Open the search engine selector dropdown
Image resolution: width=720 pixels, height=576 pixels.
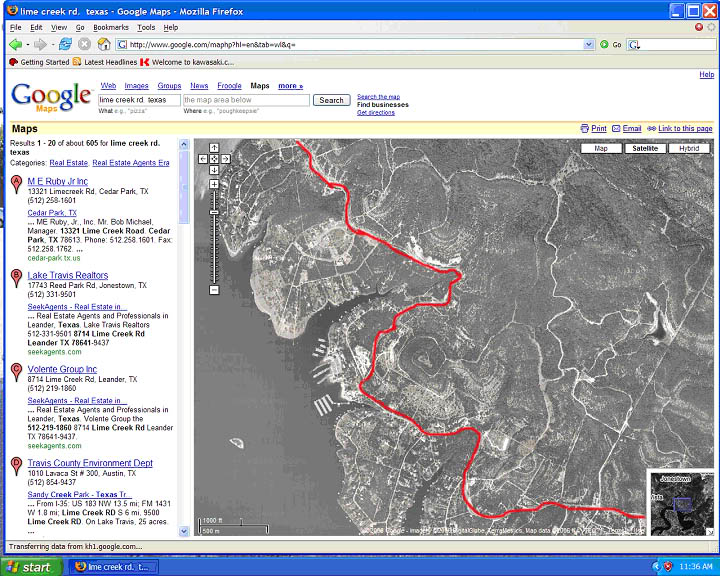click(x=636, y=45)
